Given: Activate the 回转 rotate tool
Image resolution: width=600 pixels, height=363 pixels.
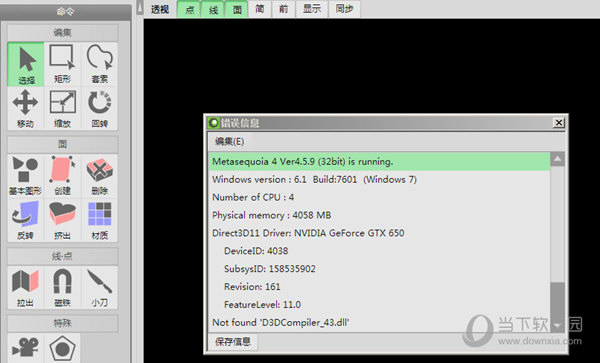Looking at the screenshot, I should (x=99, y=109).
